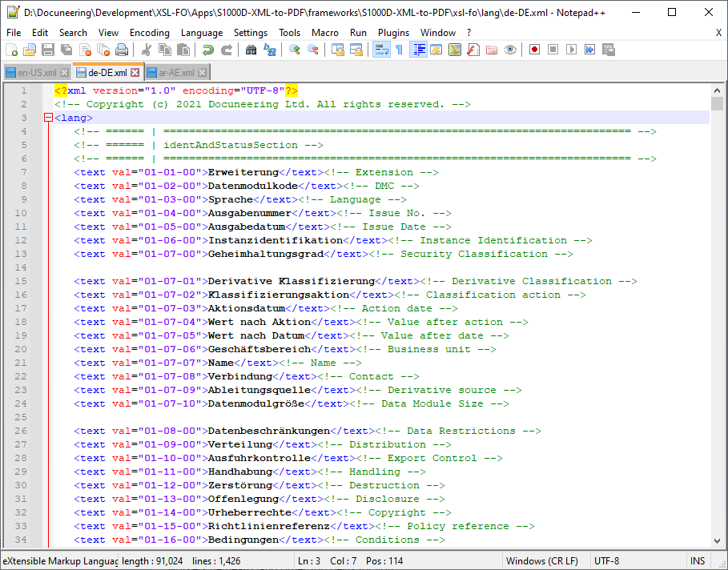This screenshot has height=570, width=728.
Task: Click the X at the menu bar's right end
Action: (718, 33)
